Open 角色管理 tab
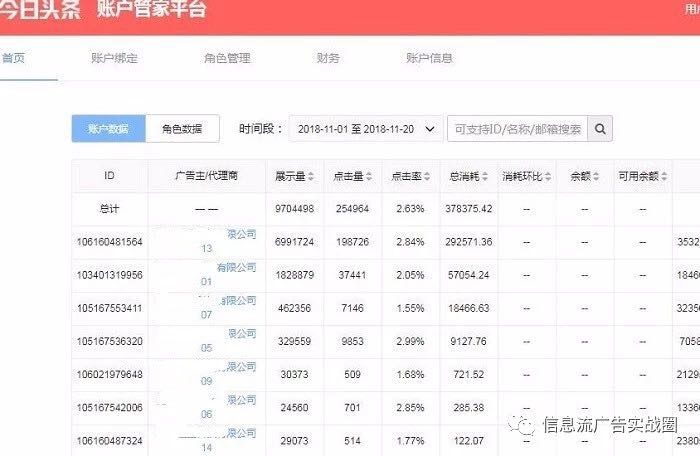This screenshot has height=456, width=700. [x=227, y=58]
